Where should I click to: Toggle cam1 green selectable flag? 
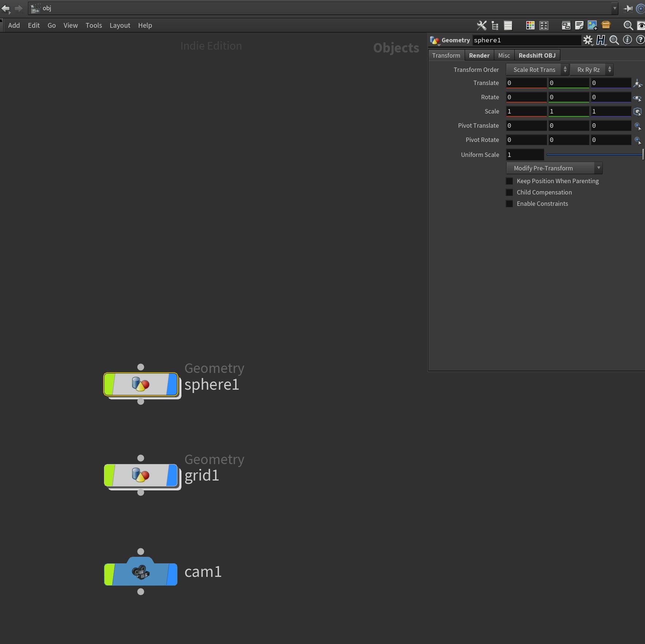point(110,574)
